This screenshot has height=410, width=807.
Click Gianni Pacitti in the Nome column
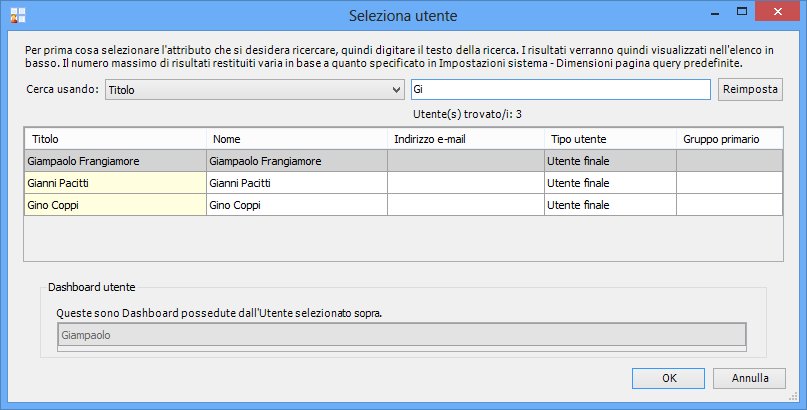(296, 182)
